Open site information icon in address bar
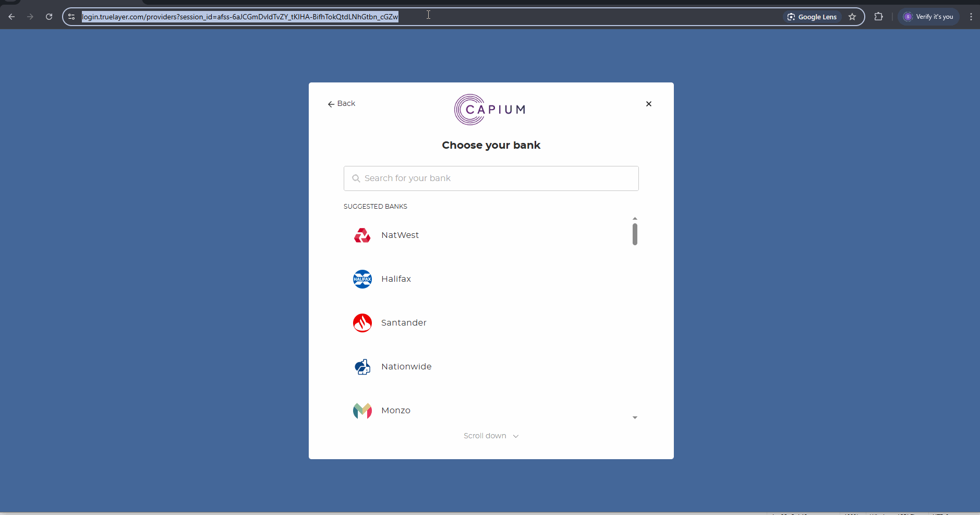This screenshot has height=515, width=980. 71,17
